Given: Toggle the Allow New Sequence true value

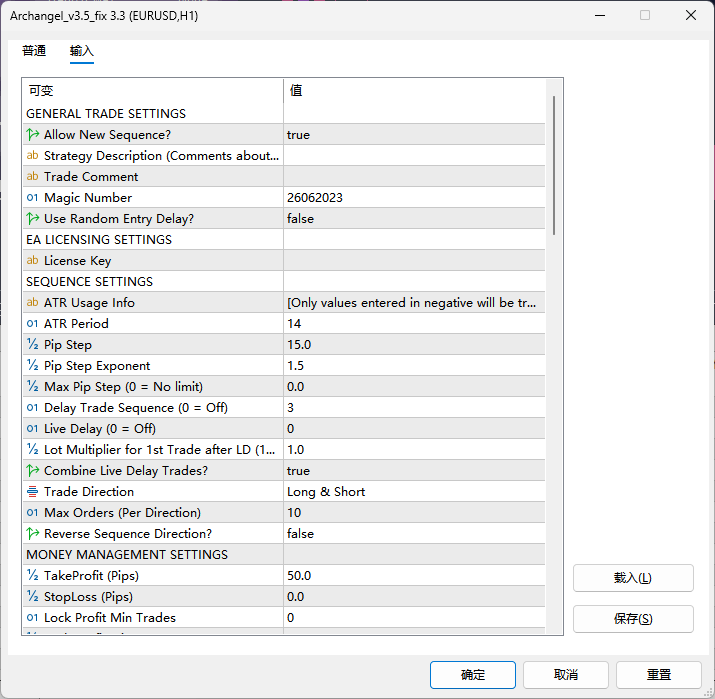Looking at the screenshot, I should coord(414,135).
